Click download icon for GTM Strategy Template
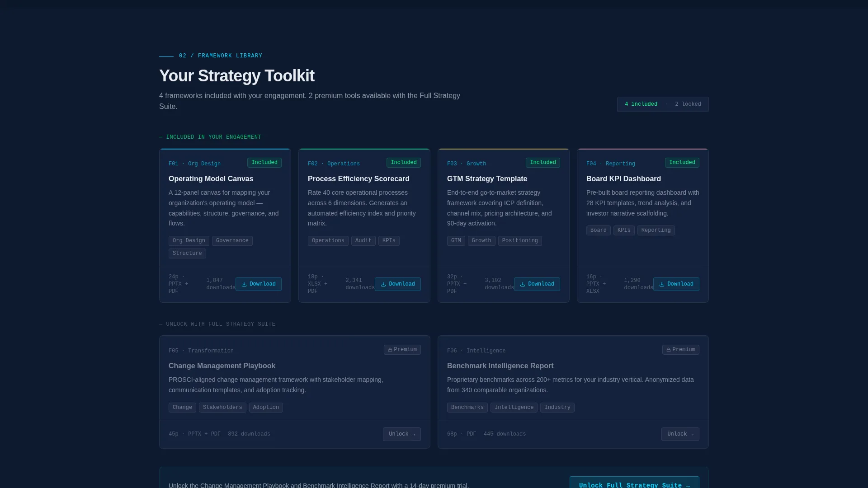This screenshot has width=868, height=488. pos(523,284)
